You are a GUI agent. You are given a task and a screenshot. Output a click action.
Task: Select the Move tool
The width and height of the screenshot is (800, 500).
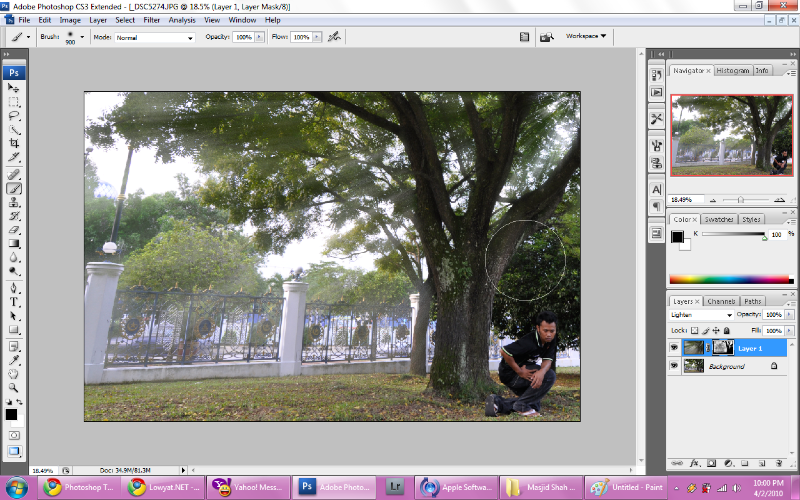coord(14,88)
